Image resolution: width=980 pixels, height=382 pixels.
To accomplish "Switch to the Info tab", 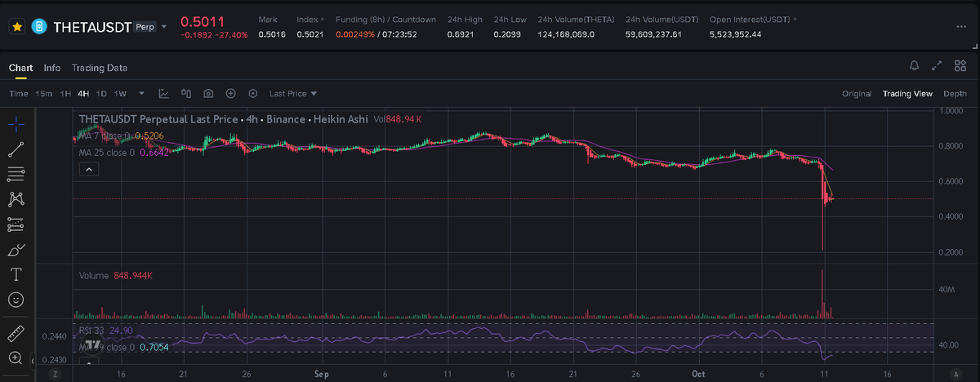I will 52,68.
